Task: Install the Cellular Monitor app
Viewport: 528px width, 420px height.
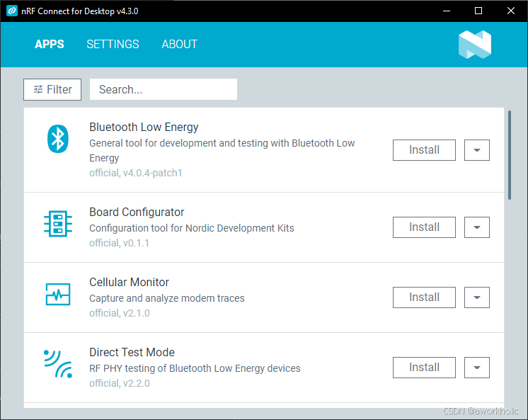Action: tap(424, 297)
